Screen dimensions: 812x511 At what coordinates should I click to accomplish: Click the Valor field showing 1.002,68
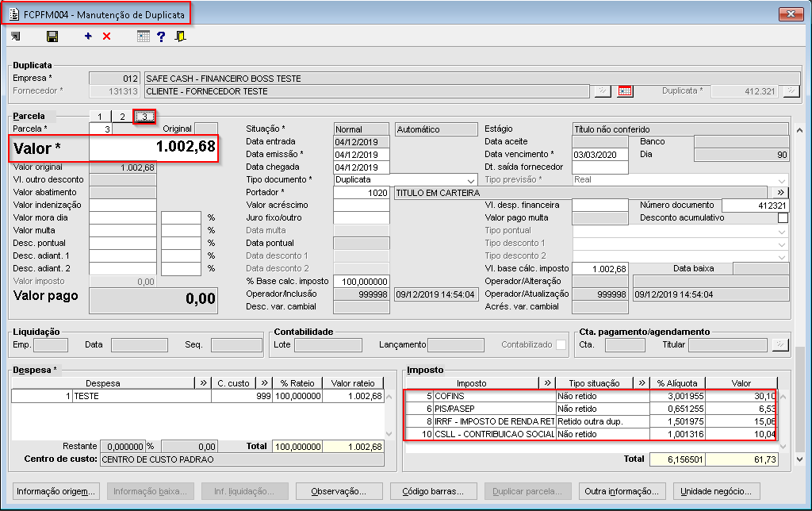pyautogui.click(x=153, y=148)
